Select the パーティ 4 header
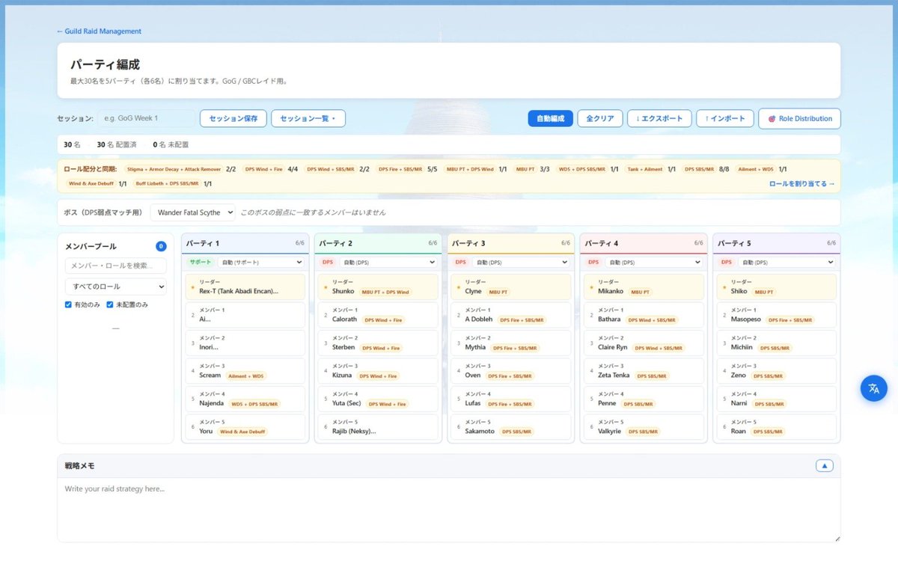Screen dimensions: 898x588 (644, 243)
